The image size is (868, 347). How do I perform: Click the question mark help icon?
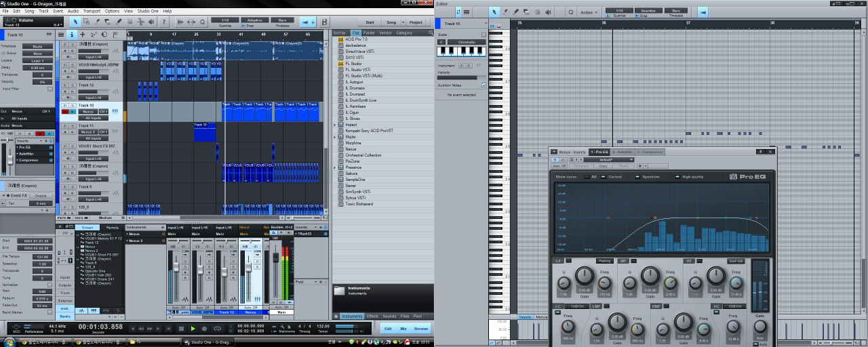coord(164,22)
